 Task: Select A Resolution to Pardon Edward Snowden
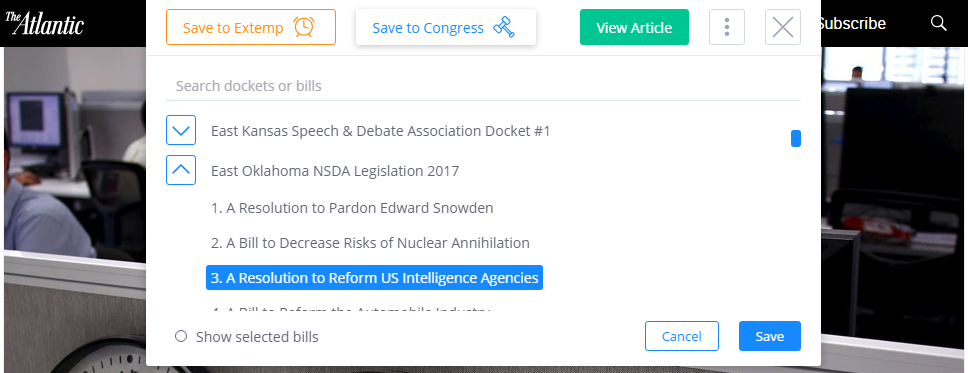click(352, 208)
